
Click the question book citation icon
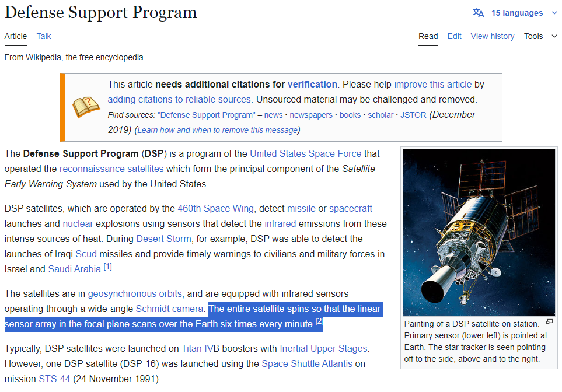[86, 107]
